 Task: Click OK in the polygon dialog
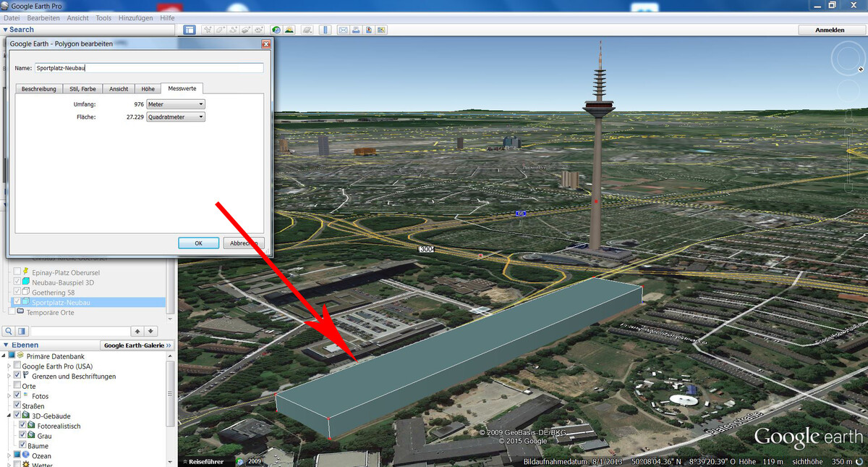198,243
